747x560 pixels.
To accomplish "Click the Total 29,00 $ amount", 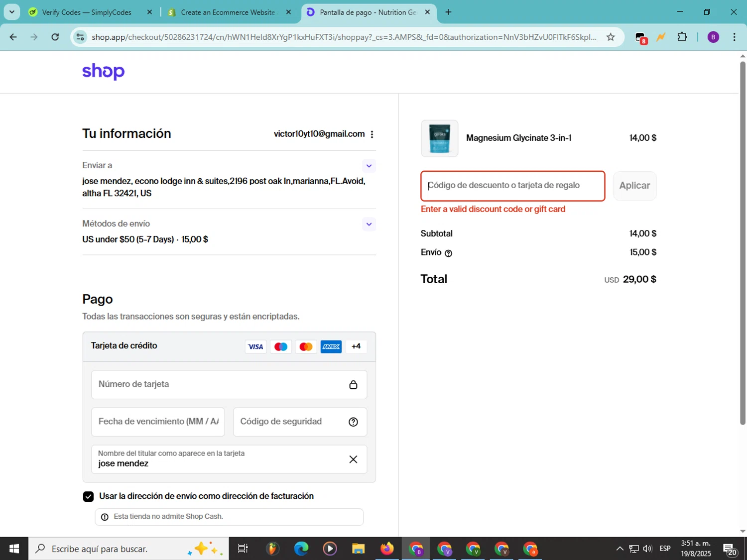I will (x=639, y=279).
